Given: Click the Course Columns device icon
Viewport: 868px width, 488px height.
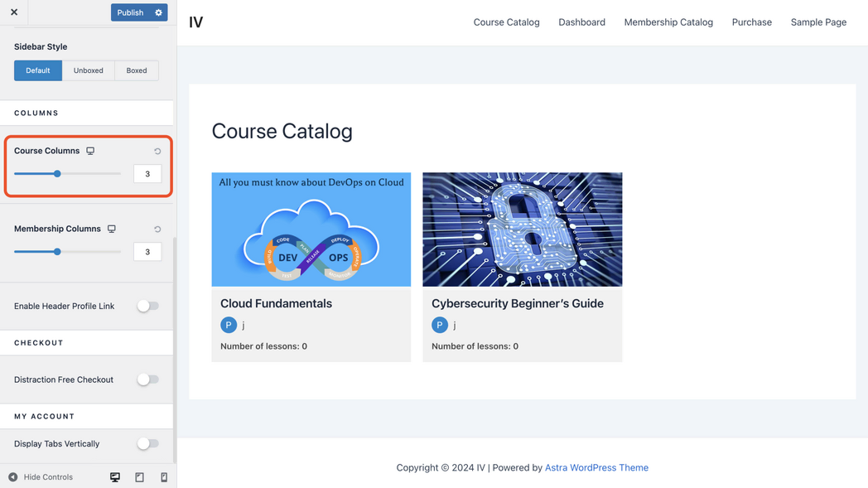Looking at the screenshot, I should coord(90,151).
